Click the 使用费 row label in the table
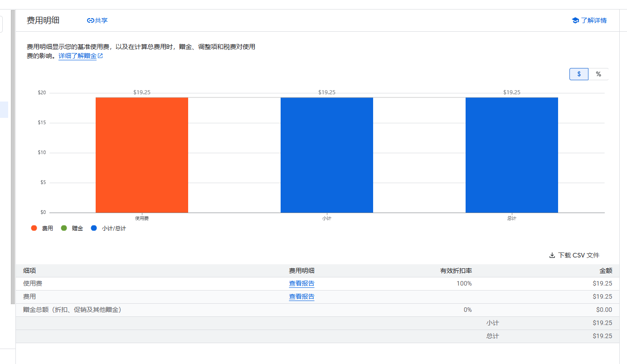 (33, 283)
